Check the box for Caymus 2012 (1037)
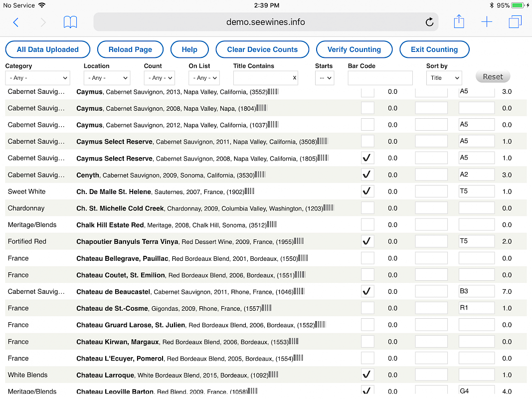This screenshot has height=399, width=532. [x=367, y=125]
